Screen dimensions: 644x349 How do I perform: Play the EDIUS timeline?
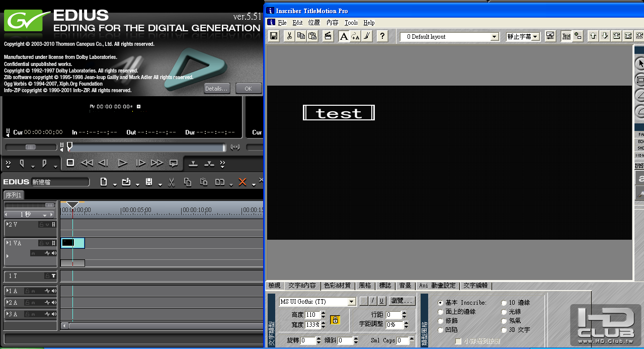[x=122, y=163]
